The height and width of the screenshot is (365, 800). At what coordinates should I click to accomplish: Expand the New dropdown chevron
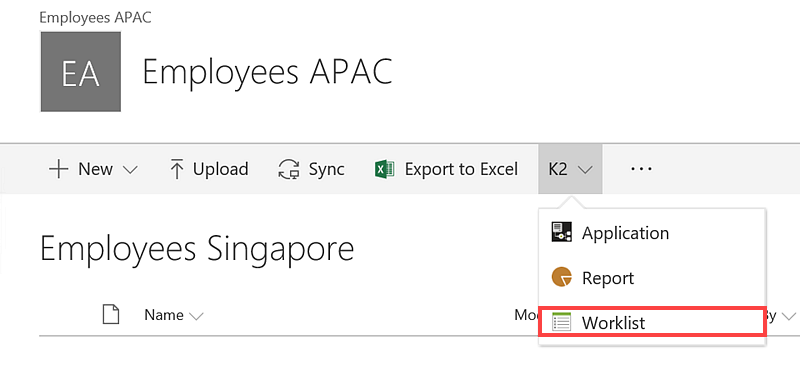[131, 170]
